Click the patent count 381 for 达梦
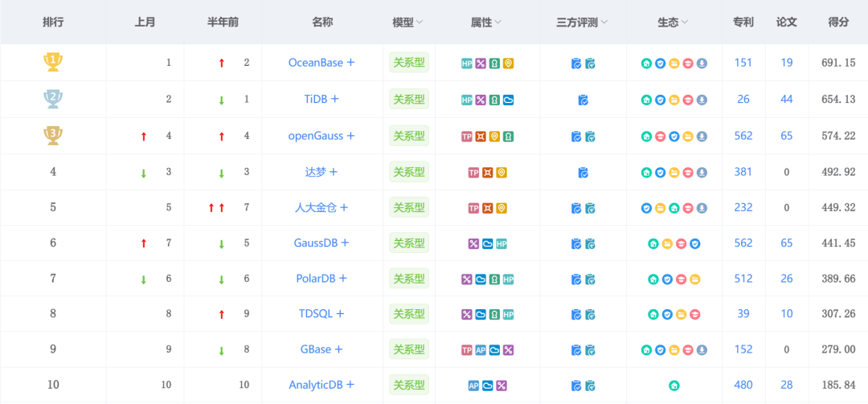This screenshot has width=868, height=404. coord(743,172)
